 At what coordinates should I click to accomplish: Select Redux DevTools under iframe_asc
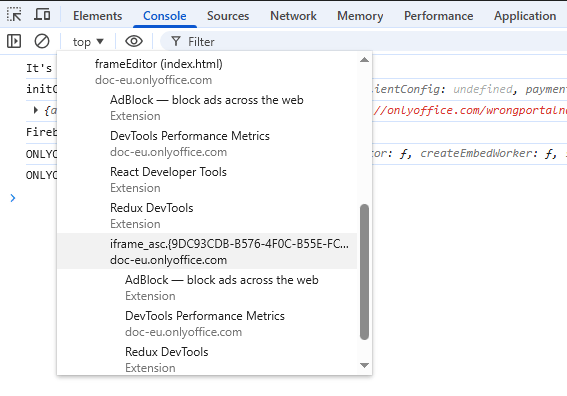pos(207,359)
